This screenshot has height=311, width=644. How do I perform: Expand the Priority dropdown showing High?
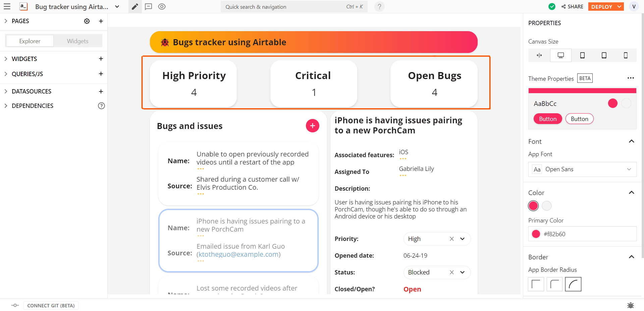click(463, 239)
